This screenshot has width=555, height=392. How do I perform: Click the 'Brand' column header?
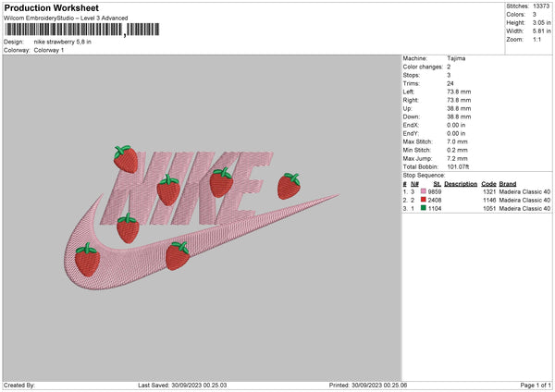[x=508, y=184]
